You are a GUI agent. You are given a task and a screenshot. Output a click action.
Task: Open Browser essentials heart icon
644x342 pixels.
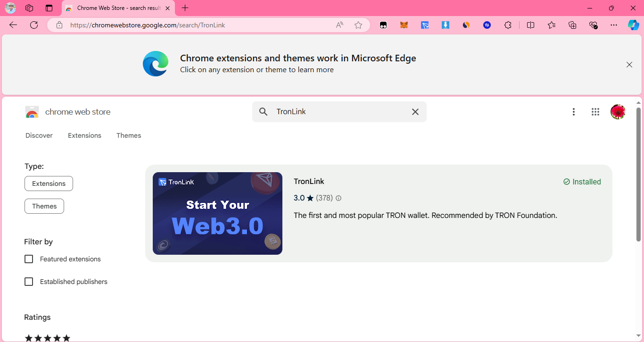click(x=593, y=25)
